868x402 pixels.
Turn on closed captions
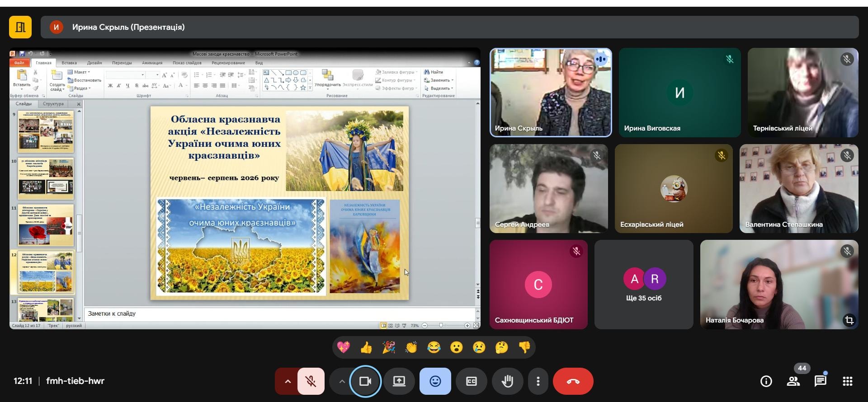pos(471,381)
